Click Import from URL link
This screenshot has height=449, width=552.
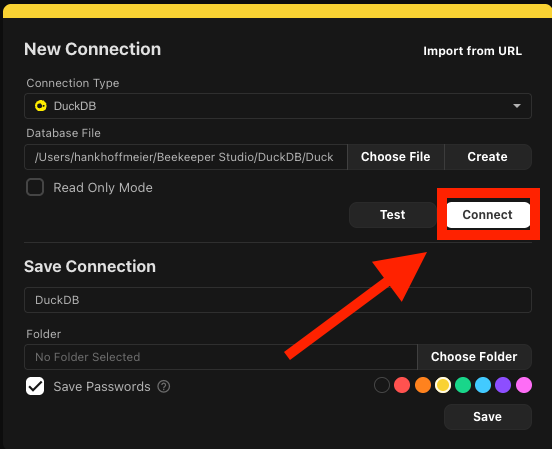pyautogui.click(x=472, y=51)
